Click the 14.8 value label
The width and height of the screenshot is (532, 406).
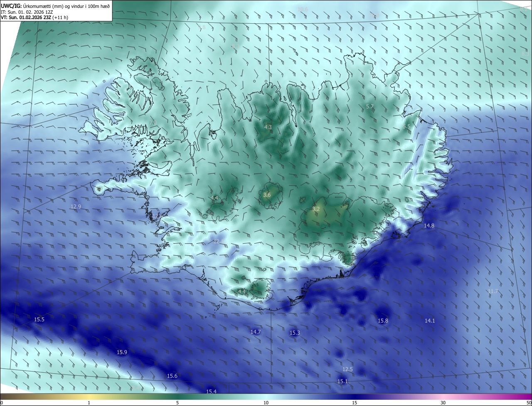[x=429, y=225]
